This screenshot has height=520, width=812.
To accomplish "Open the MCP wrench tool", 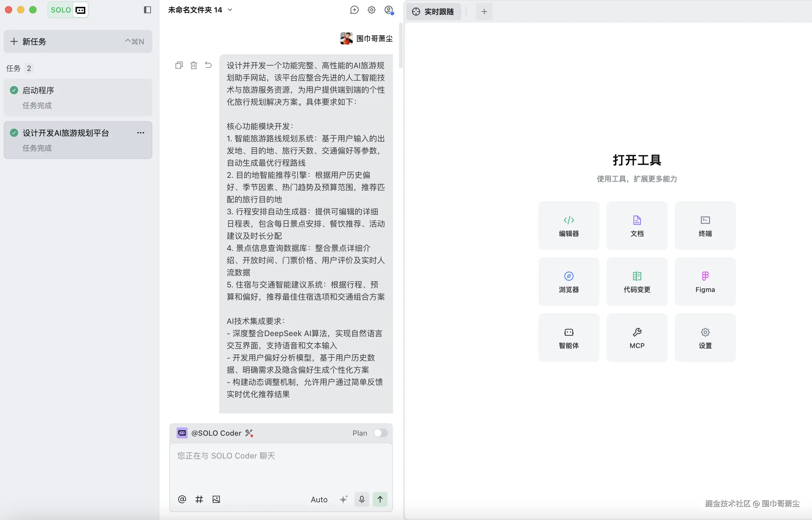I will click(637, 338).
